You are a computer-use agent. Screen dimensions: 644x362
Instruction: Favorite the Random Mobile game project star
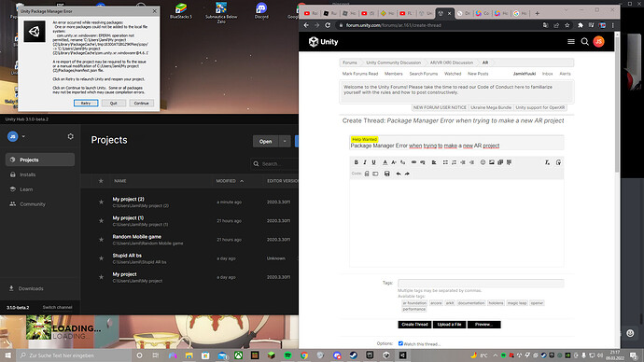pyautogui.click(x=101, y=240)
